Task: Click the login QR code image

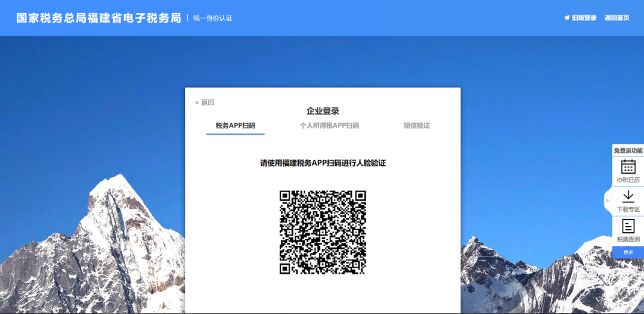Action: 323,232
